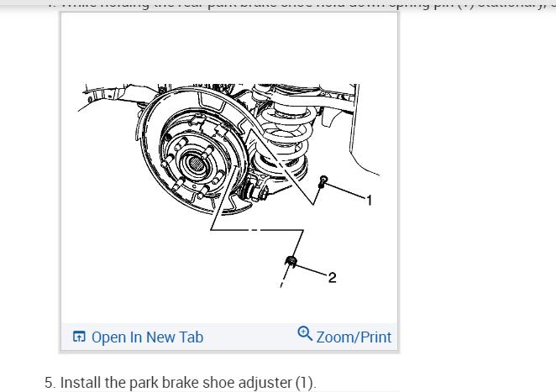The width and height of the screenshot is (556, 392).
Task: Click the partially visible step 4 text at top
Action: pyautogui.click(x=302, y=4)
